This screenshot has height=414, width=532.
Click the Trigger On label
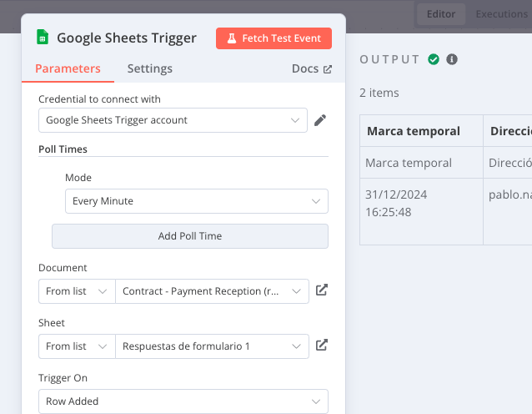pos(63,378)
